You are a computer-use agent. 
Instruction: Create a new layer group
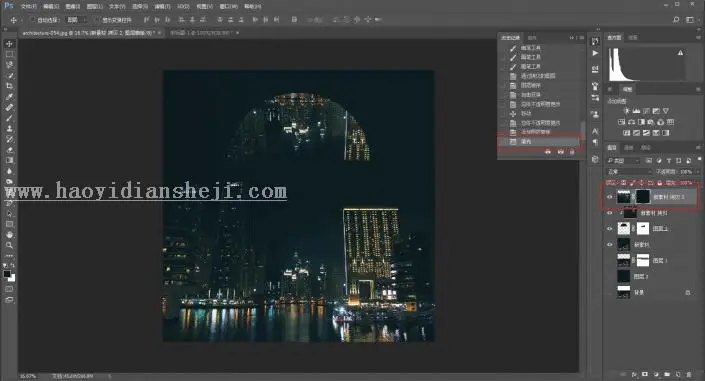tap(667, 374)
